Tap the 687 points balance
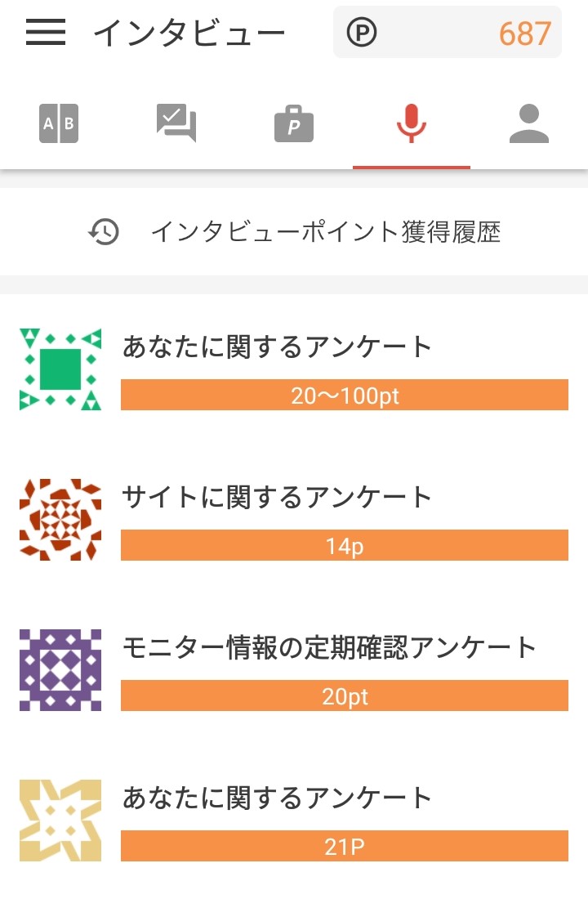 tap(524, 34)
